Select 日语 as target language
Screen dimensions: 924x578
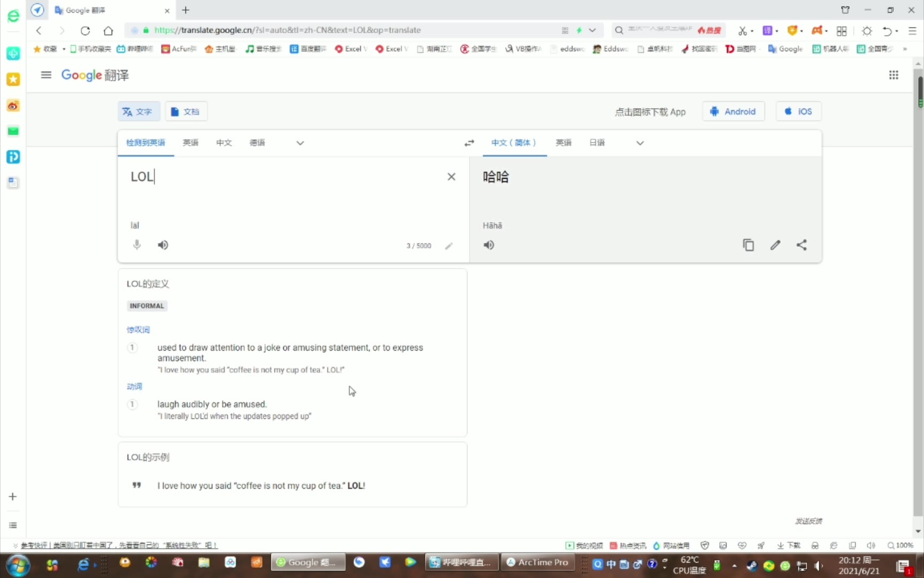(x=597, y=143)
